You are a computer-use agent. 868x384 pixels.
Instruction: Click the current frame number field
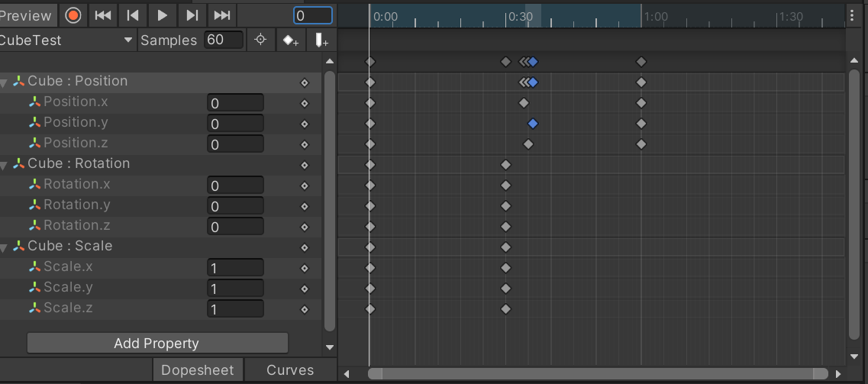(x=313, y=15)
